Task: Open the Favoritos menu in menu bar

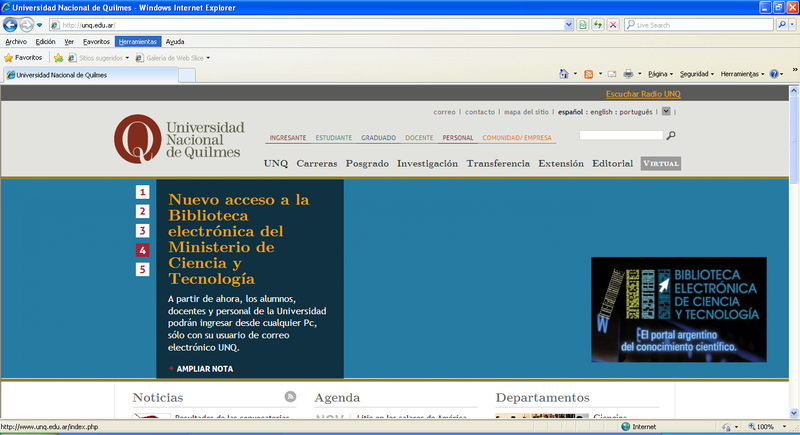Action: (96, 42)
